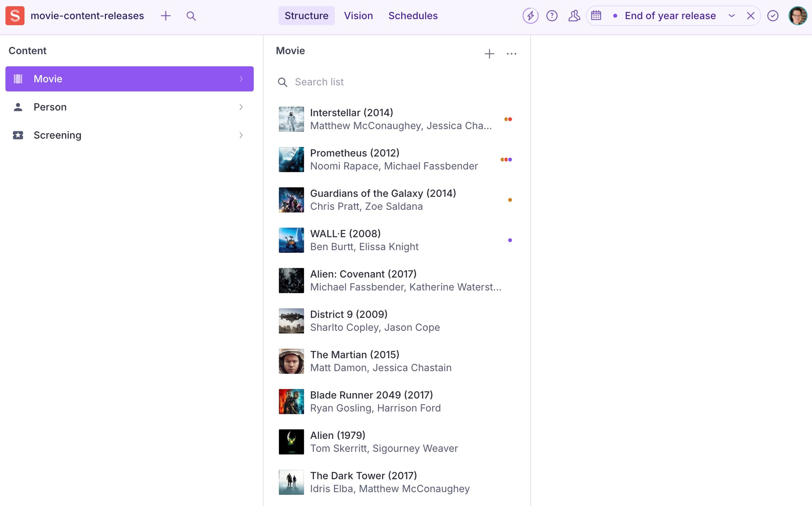Click The Martian poster thumbnail
This screenshot has width=812, height=506.
(x=291, y=361)
